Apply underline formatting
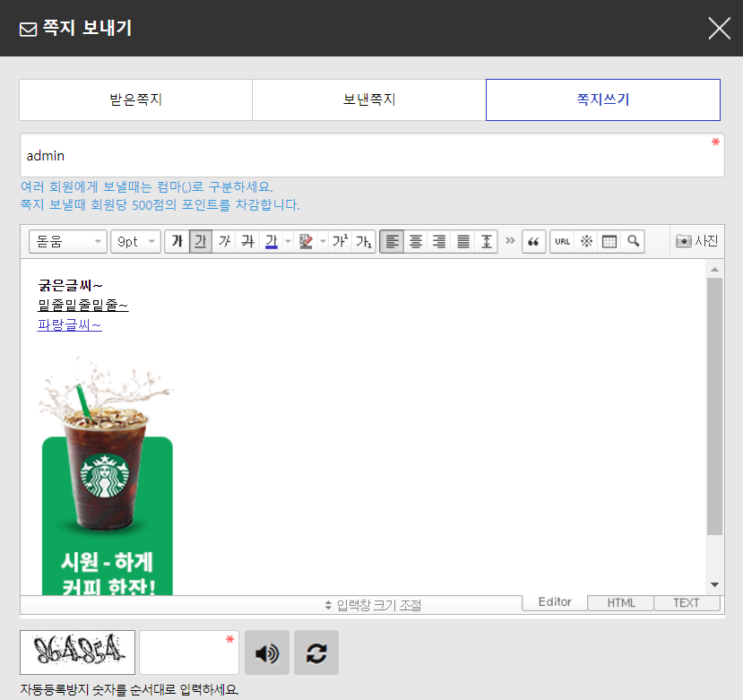 198,241
